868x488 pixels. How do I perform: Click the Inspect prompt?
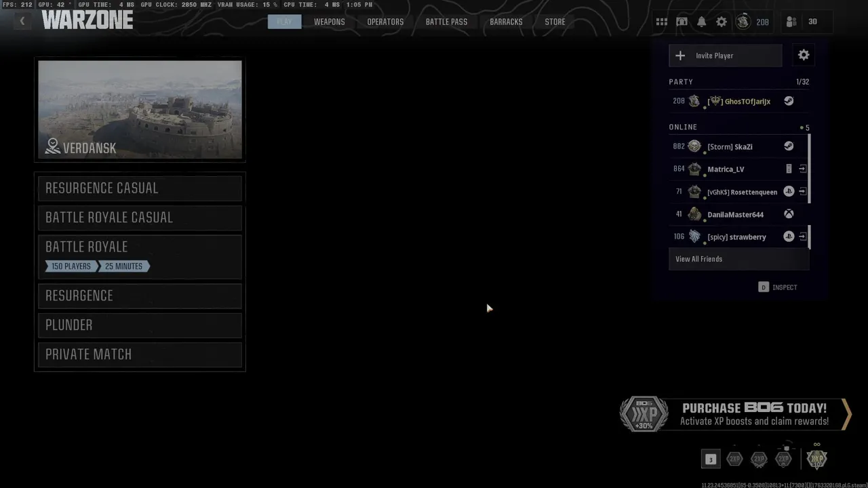(x=777, y=287)
